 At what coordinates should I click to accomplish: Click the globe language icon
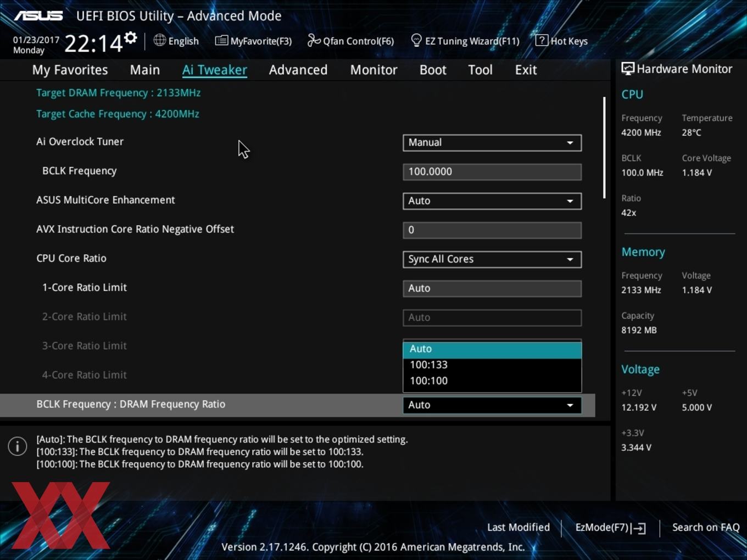159,40
